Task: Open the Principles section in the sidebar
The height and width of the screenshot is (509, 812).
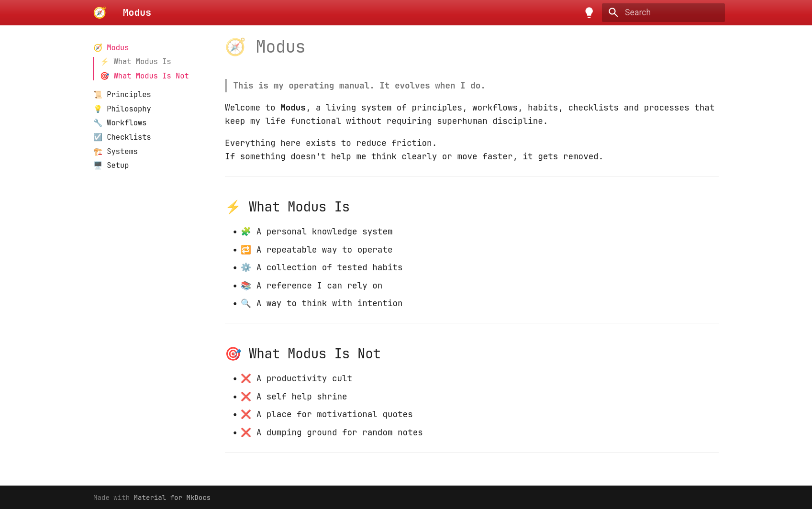Action: coord(128,95)
